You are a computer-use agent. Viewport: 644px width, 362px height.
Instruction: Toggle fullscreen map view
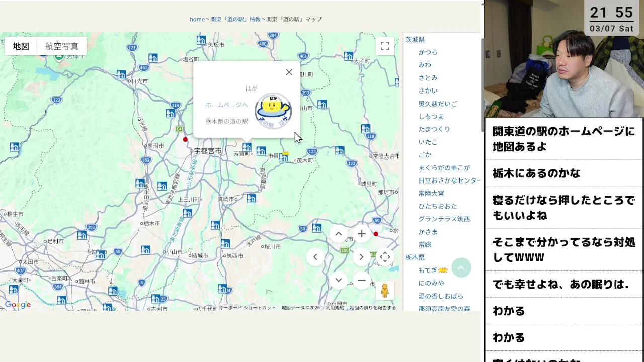(x=385, y=46)
